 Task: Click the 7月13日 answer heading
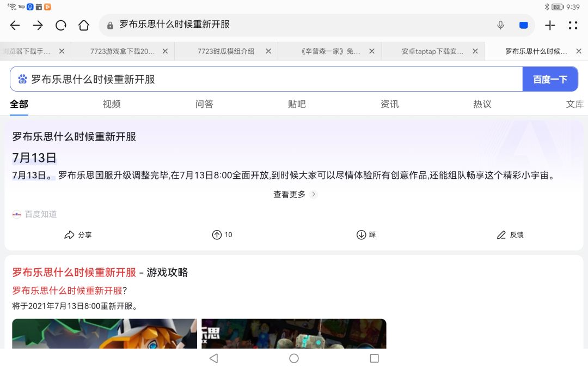(34, 158)
